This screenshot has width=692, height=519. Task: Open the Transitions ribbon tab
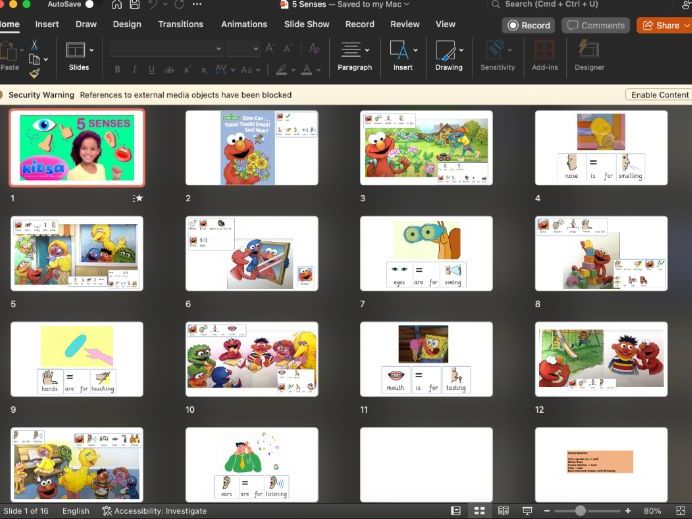point(181,24)
